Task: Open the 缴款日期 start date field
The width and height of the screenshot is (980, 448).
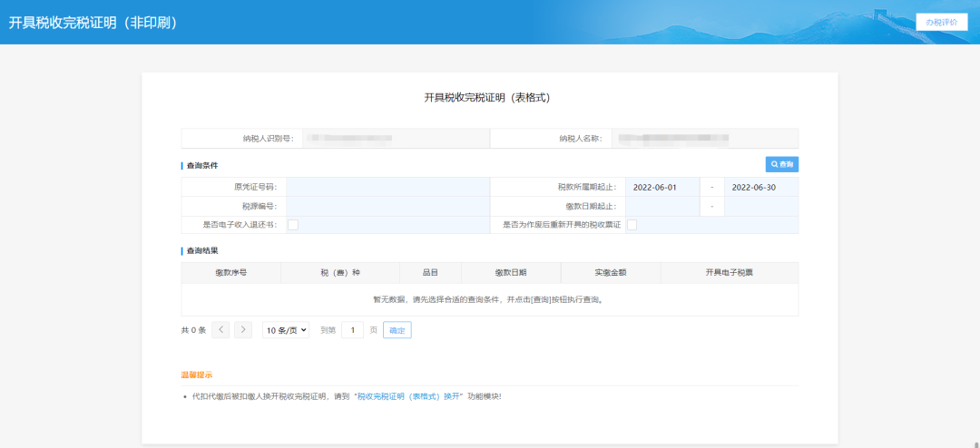Action: click(x=662, y=206)
